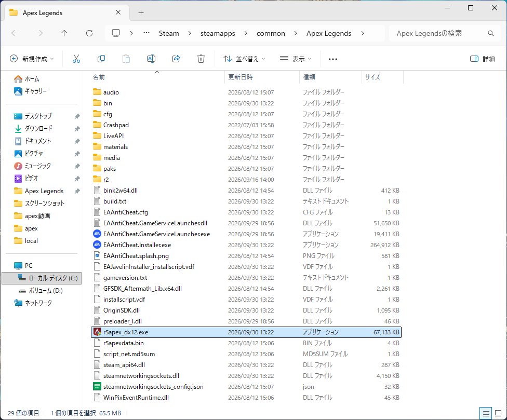Click the PC monitor icon in address bar

tap(116, 33)
